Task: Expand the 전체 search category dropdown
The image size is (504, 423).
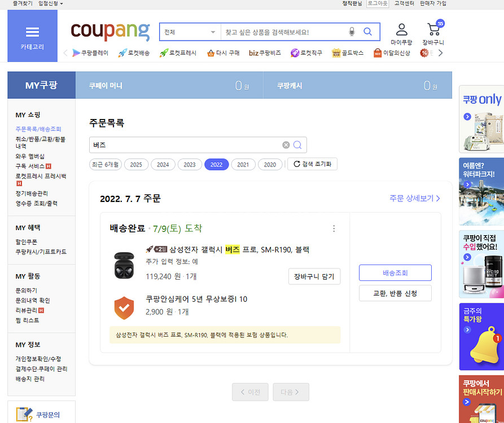Action: click(190, 32)
